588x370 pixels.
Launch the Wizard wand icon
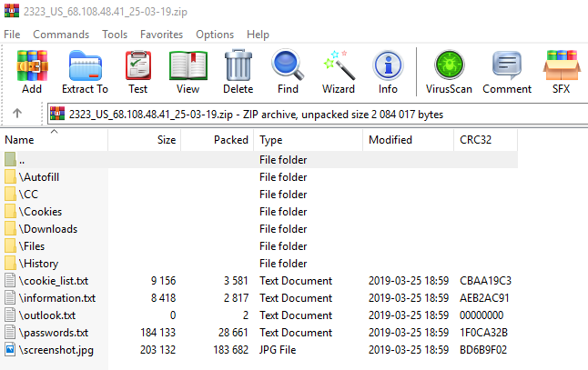point(339,65)
